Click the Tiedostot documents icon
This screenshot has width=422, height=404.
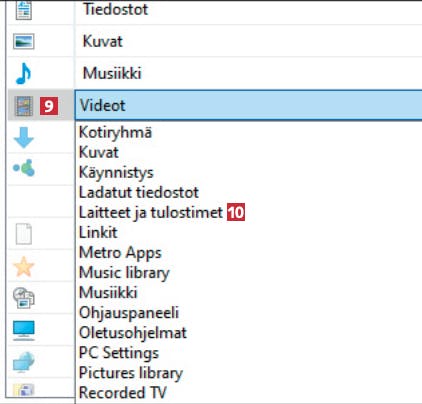[x=24, y=9]
